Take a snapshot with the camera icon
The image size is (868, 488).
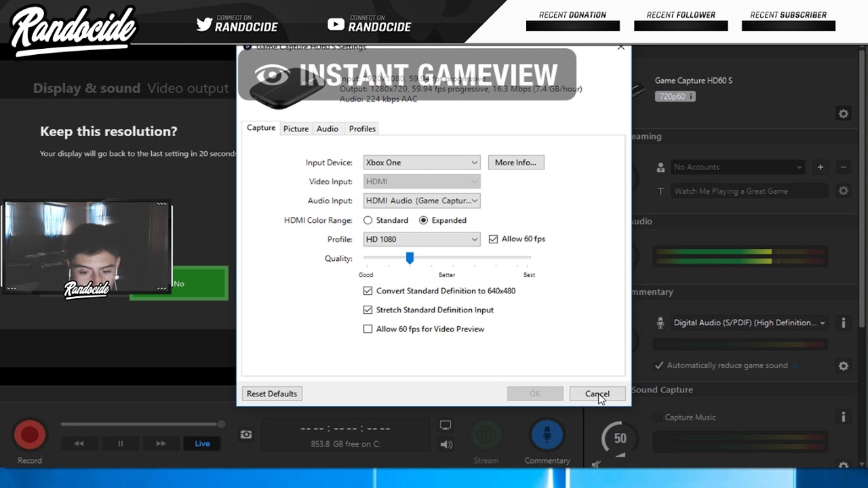pos(246,434)
